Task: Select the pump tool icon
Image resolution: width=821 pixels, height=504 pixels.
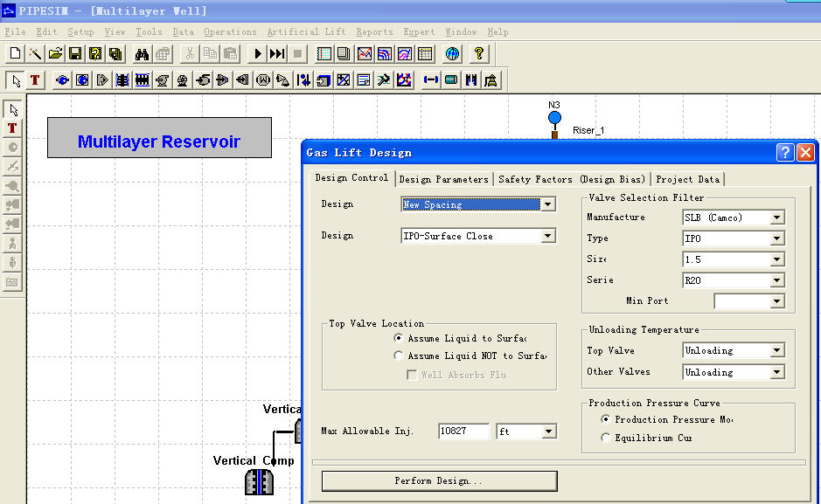Action: pyautogui.click(x=162, y=80)
